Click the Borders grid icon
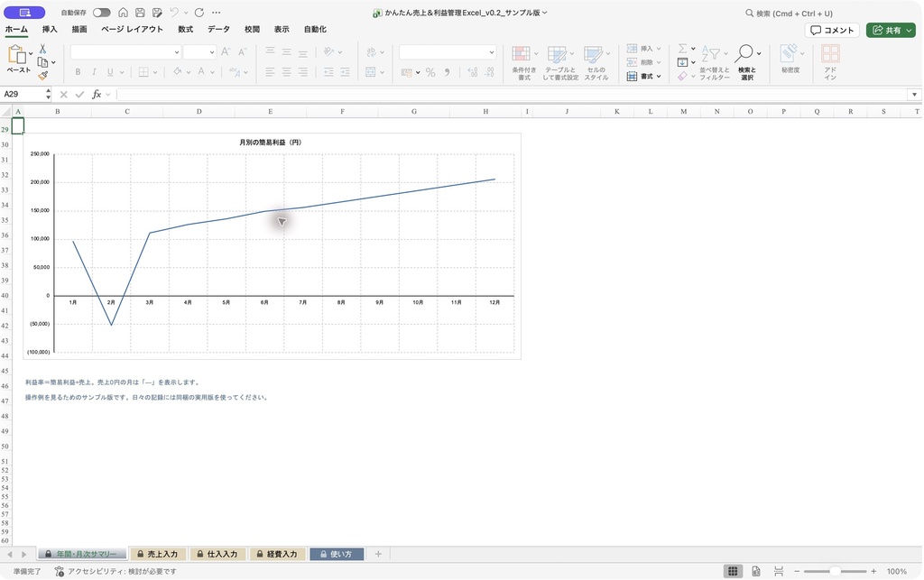Image resolution: width=924 pixels, height=580 pixels. (143, 72)
